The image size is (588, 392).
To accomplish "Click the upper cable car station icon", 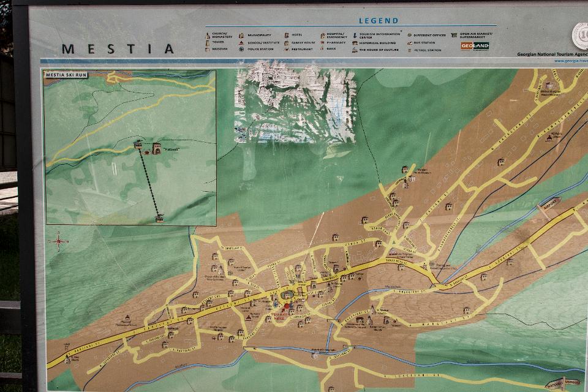I will coord(138,145).
